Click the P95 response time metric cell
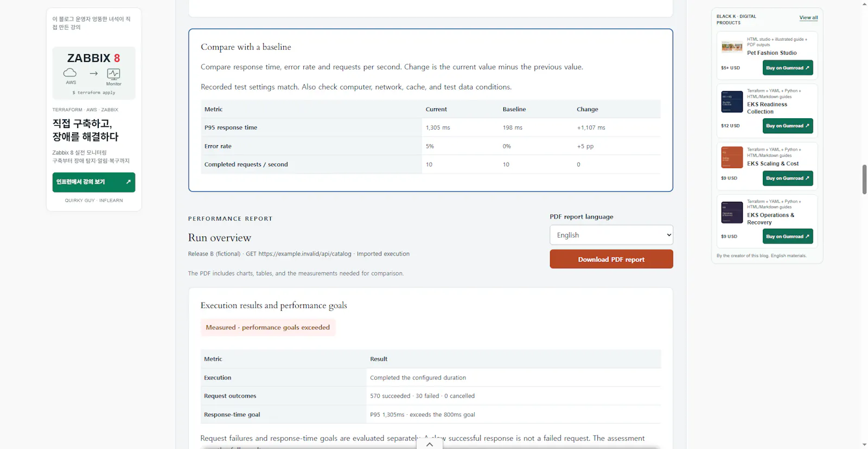Viewport: 868px width, 449px height. point(311,127)
